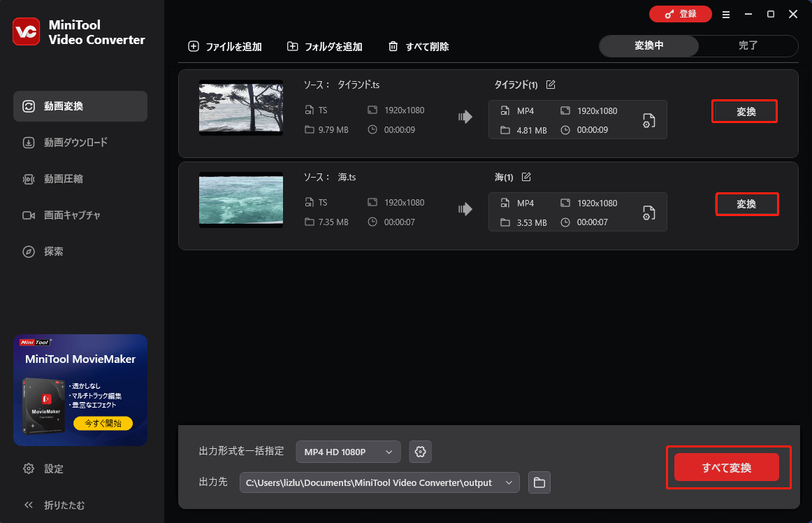
Task: Click the arrow icon in タイランド row
Action: coord(465,117)
